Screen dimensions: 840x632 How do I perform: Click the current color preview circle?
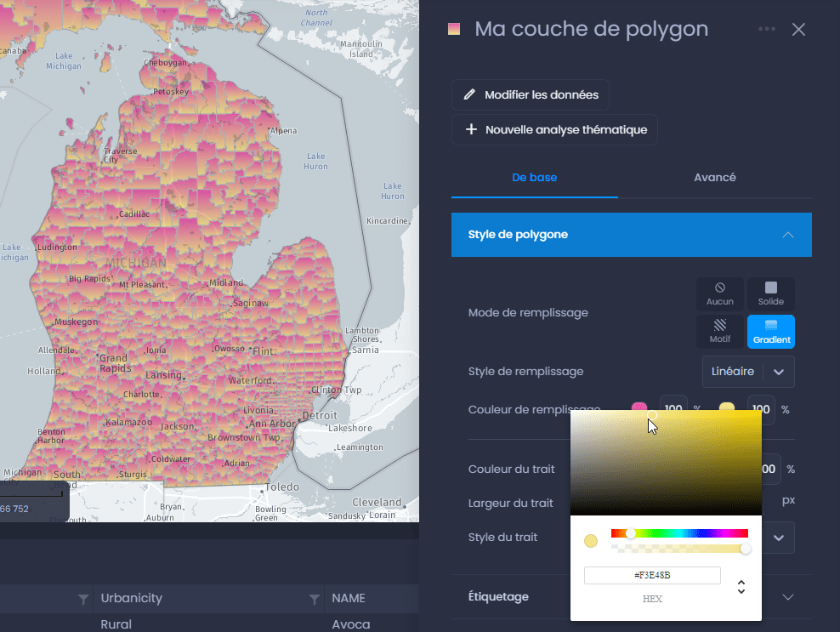[x=591, y=541]
